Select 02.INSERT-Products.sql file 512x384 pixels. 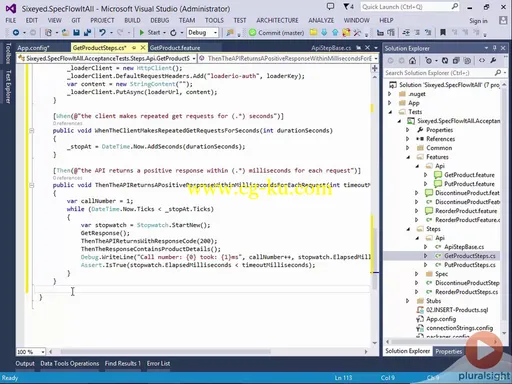pos(457,310)
